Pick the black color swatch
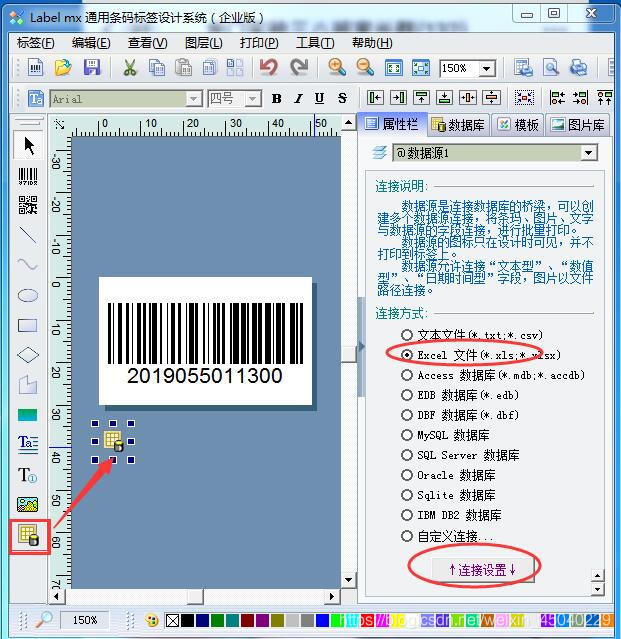 tap(187, 621)
